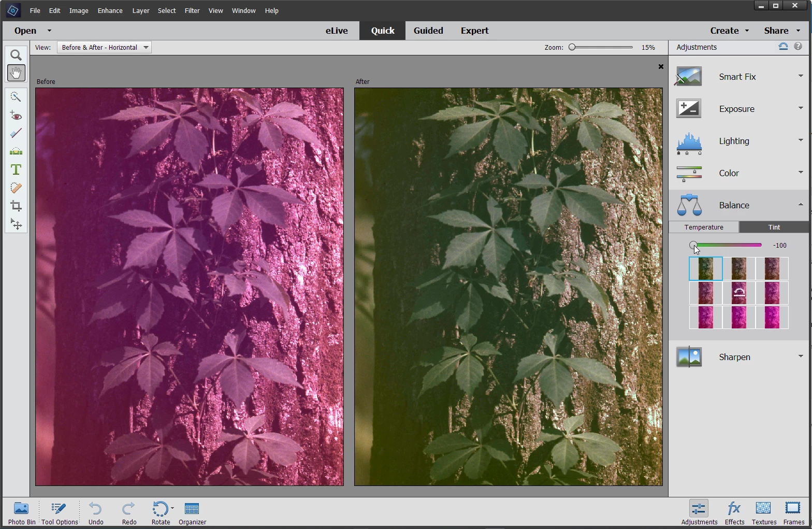Switch to the Guided tab

coord(428,31)
